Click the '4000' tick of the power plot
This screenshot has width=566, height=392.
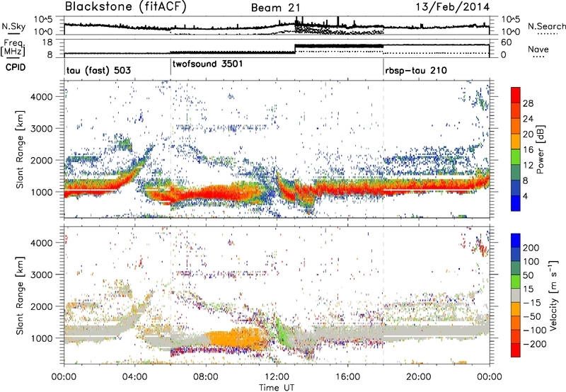pos(41,97)
